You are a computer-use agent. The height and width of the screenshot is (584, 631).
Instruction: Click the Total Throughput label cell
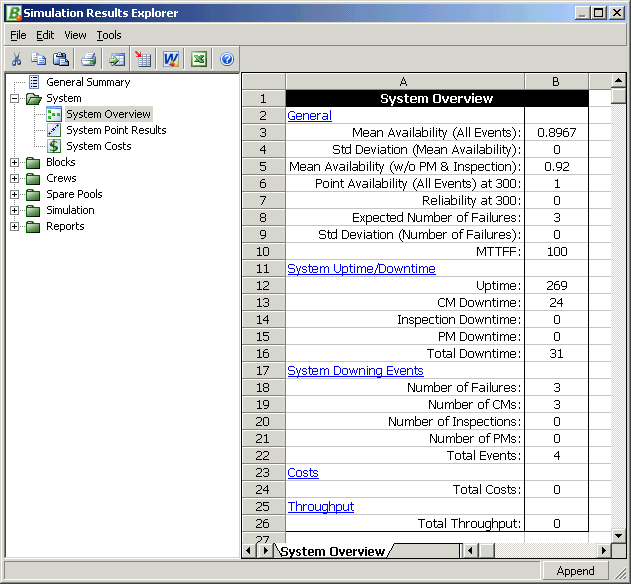click(x=405, y=523)
